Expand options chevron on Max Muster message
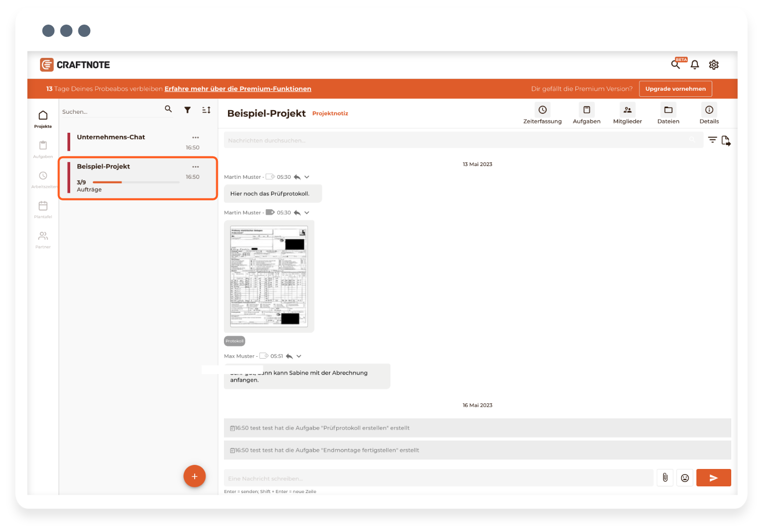 point(299,356)
